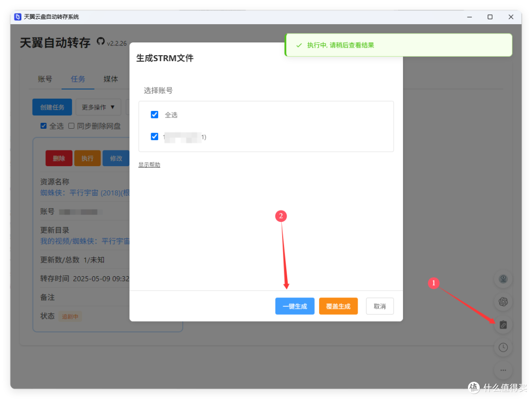Click the app logo in title bar
Image resolution: width=532 pixels, height=399 pixels.
tap(18, 17)
